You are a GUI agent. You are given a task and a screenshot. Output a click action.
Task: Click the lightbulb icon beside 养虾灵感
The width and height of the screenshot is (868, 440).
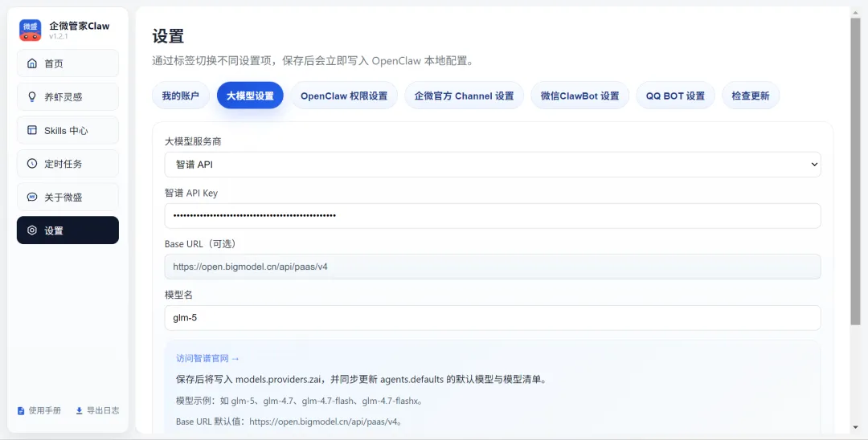point(32,96)
